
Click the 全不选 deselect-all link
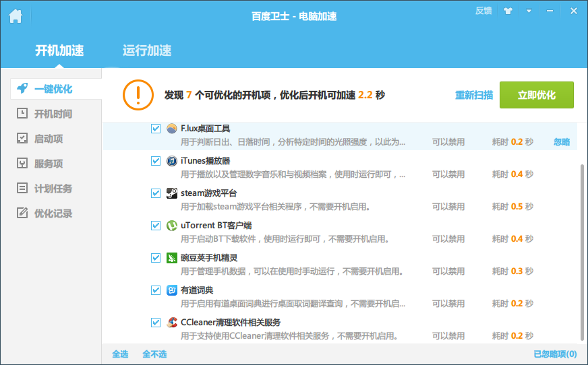click(x=154, y=354)
